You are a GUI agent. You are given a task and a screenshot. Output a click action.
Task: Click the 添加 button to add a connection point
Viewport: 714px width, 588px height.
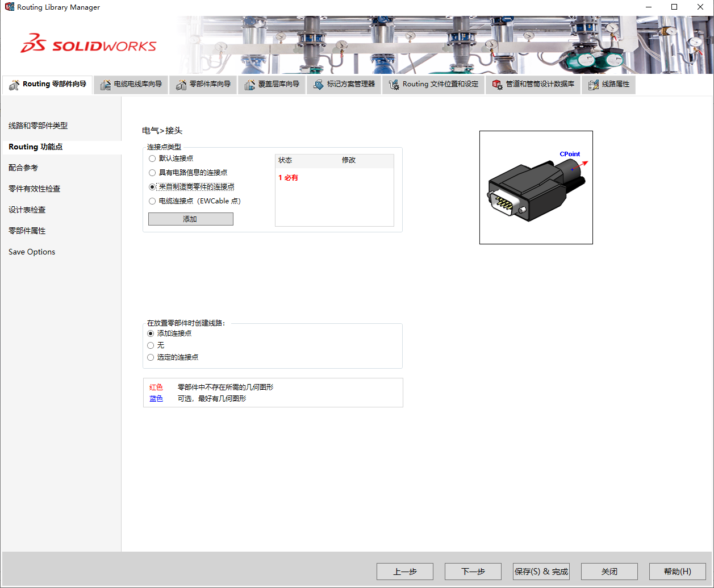tap(190, 219)
